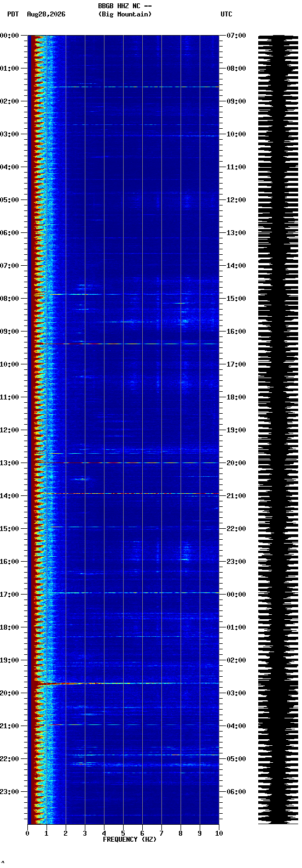
Task: Click the 09:00 PDT time label
Action: click(9, 332)
